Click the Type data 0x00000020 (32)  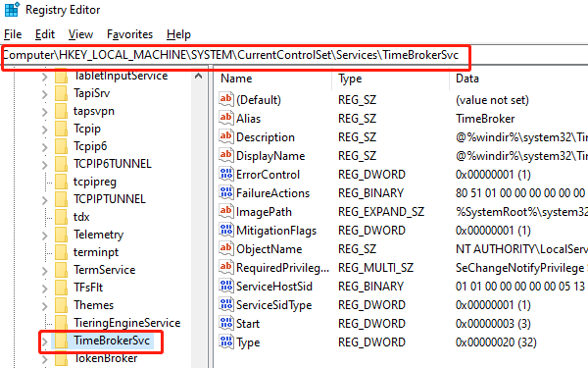(x=496, y=342)
